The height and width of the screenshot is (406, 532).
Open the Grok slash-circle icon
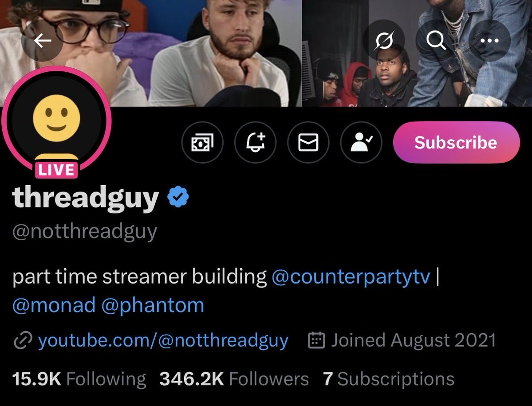click(384, 41)
